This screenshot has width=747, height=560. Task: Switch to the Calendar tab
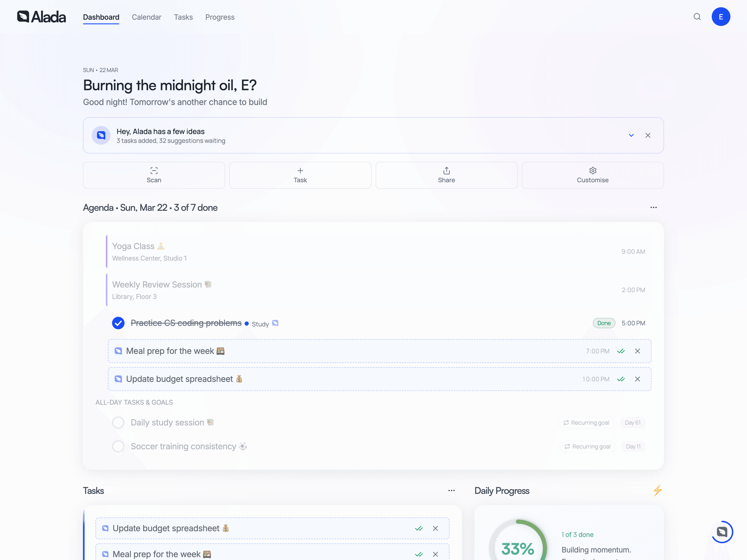(147, 17)
